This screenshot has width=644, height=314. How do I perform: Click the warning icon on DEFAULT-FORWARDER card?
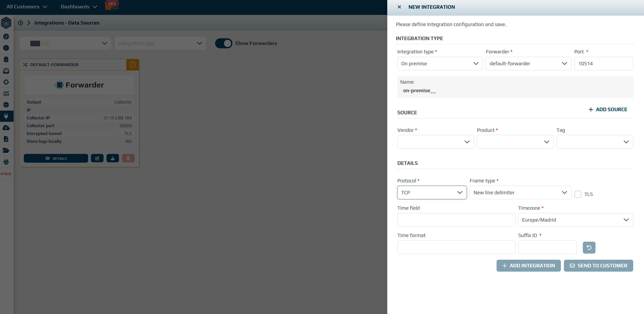pyautogui.click(x=132, y=65)
